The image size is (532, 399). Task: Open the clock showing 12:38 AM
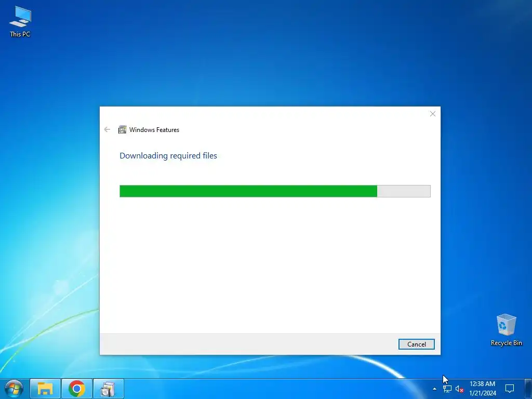tap(483, 389)
